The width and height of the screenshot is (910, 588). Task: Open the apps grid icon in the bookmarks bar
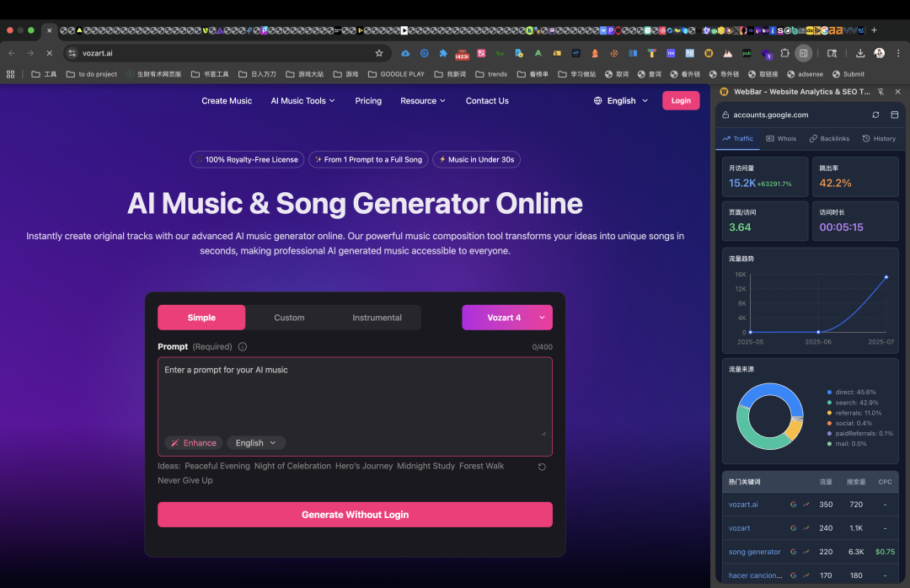tap(10, 74)
